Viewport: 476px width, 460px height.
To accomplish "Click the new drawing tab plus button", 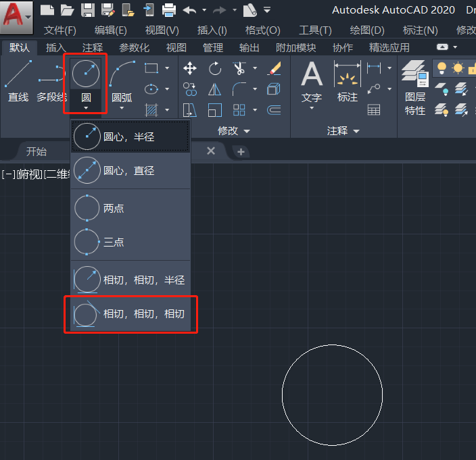I will click(240, 151).
